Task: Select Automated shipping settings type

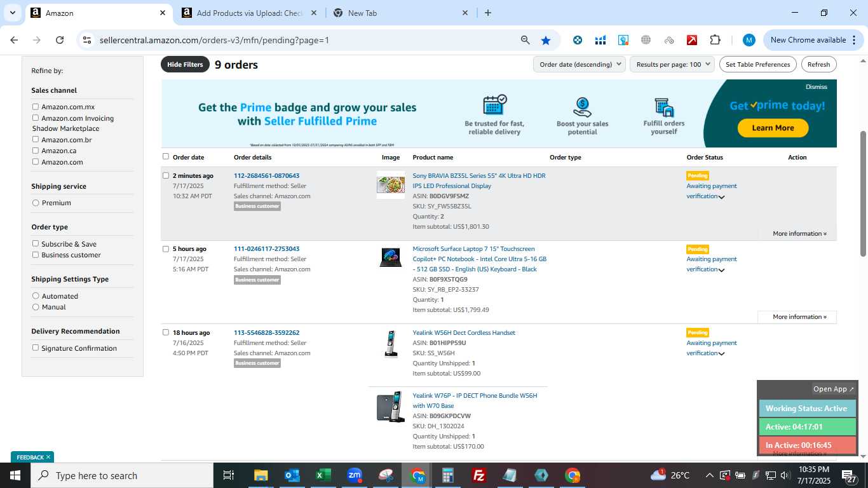Action: [x=36, y=296]
